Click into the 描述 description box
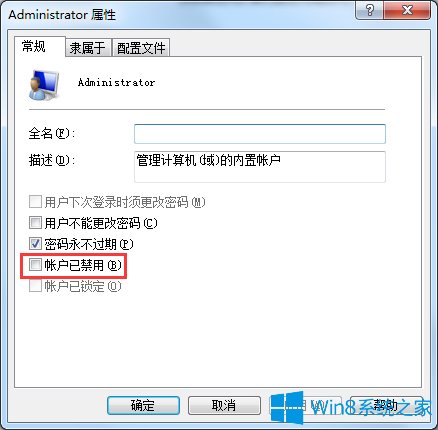The height and width of the screenshot is (430, 438). pyautogui.click(x=260, y=167)
